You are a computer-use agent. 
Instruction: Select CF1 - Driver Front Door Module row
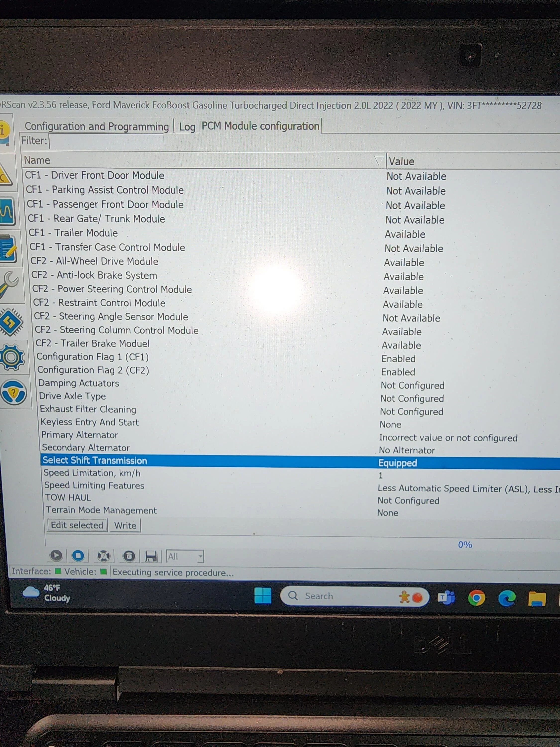tap(292, 176)
